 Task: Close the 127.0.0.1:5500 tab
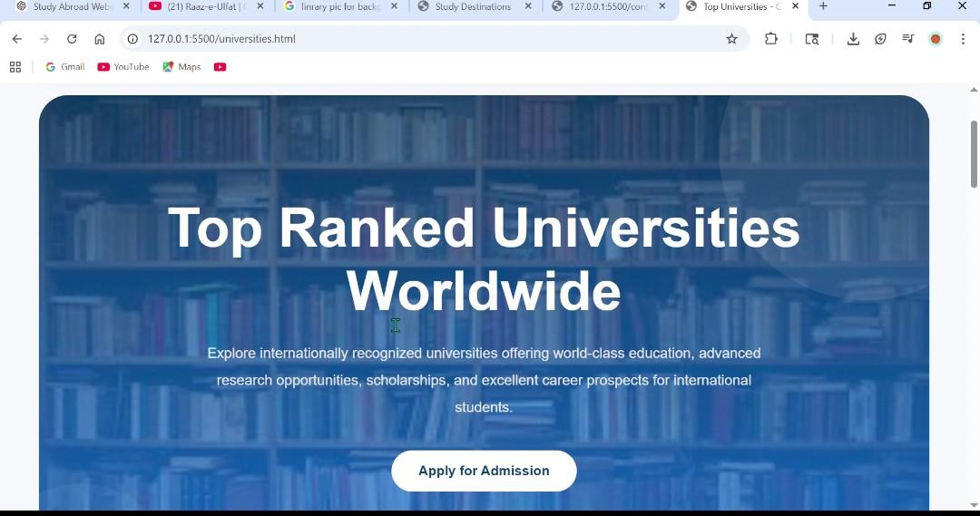(x=662, y=6)
